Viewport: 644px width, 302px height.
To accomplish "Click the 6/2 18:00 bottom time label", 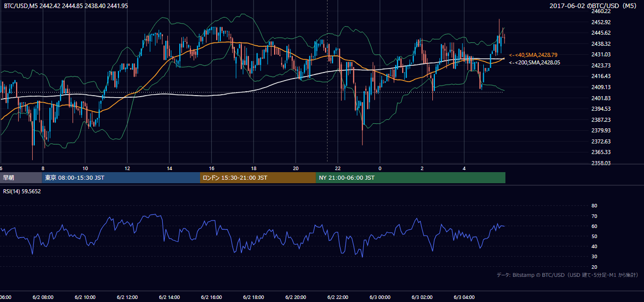I will click(x=253, y=297).
